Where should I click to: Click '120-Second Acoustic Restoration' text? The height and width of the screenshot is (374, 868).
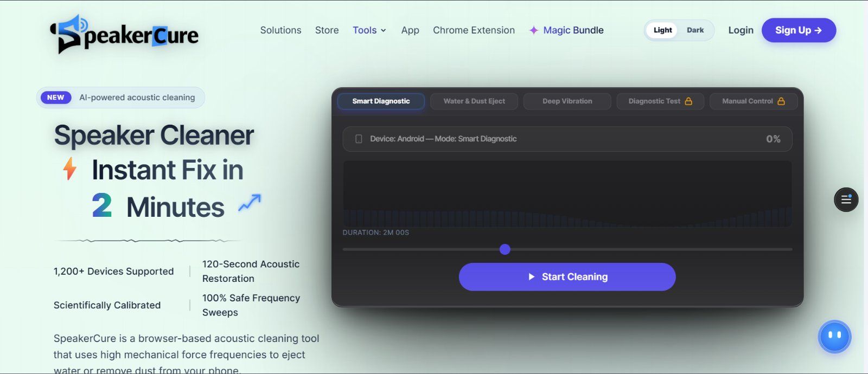click(251, 271)
